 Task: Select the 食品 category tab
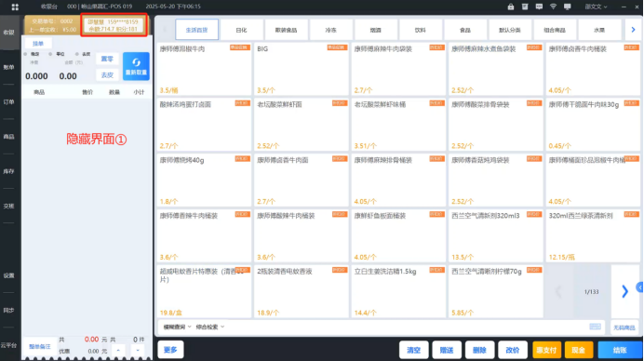coord(465,30)
